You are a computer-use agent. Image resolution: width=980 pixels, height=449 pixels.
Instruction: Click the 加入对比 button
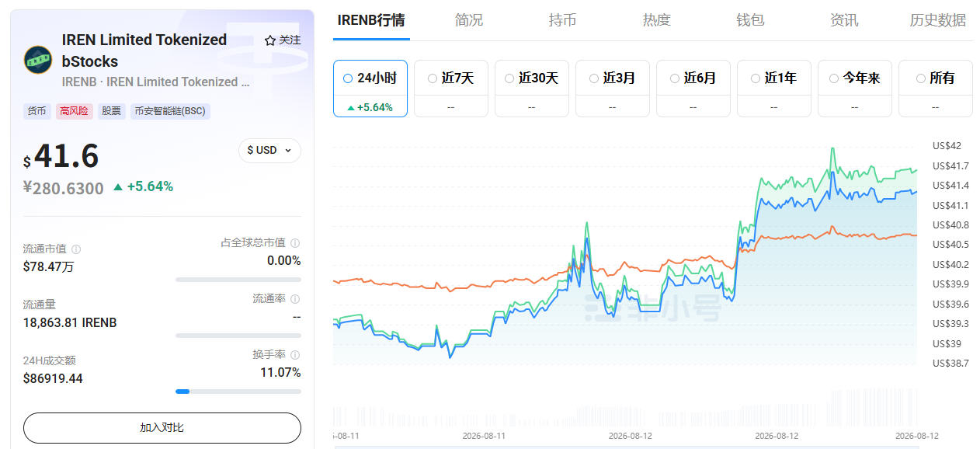[x=162, y=427]
